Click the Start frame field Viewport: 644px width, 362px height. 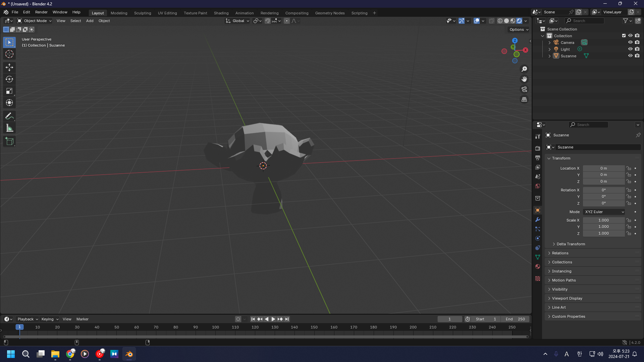486,319
